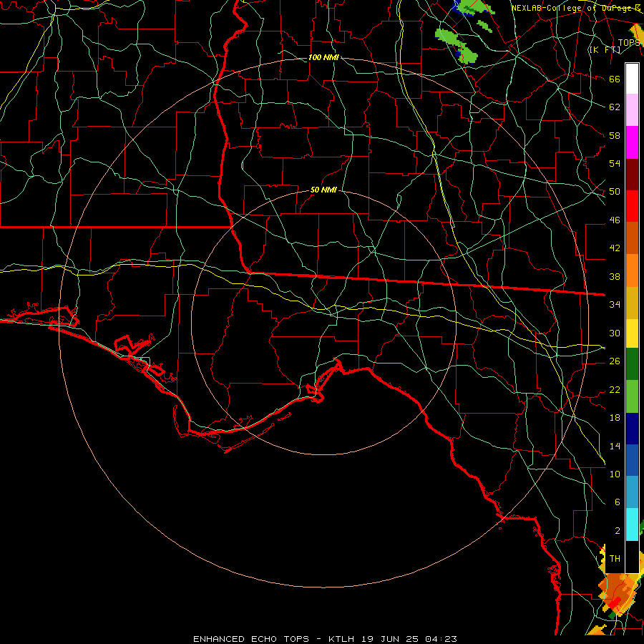Select the dark green legend swatch
This screenshot has height=644, width=644.
click(632, 364)
